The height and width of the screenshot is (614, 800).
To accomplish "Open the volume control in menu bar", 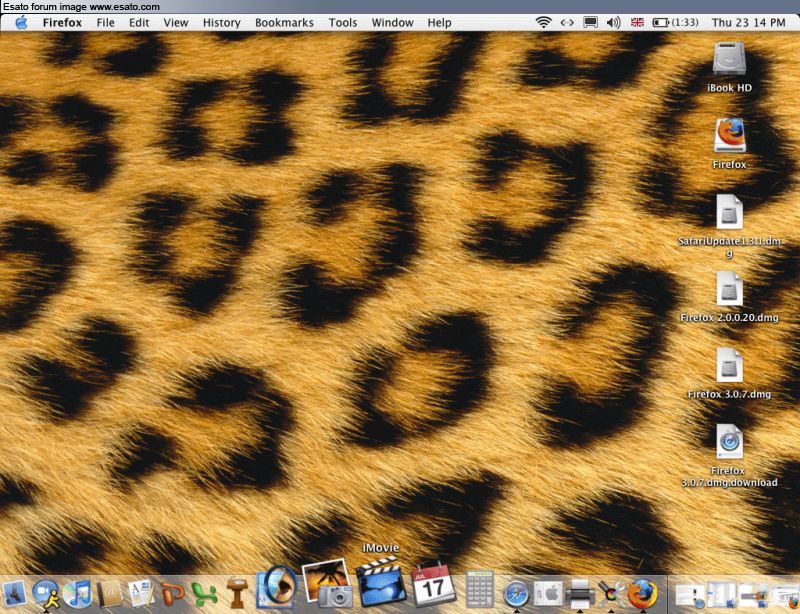I will click(x=613, y=22).
